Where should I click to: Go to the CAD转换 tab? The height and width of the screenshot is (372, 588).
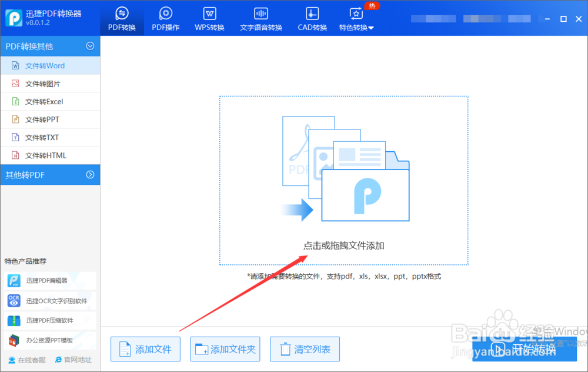(x=312, y=18)
